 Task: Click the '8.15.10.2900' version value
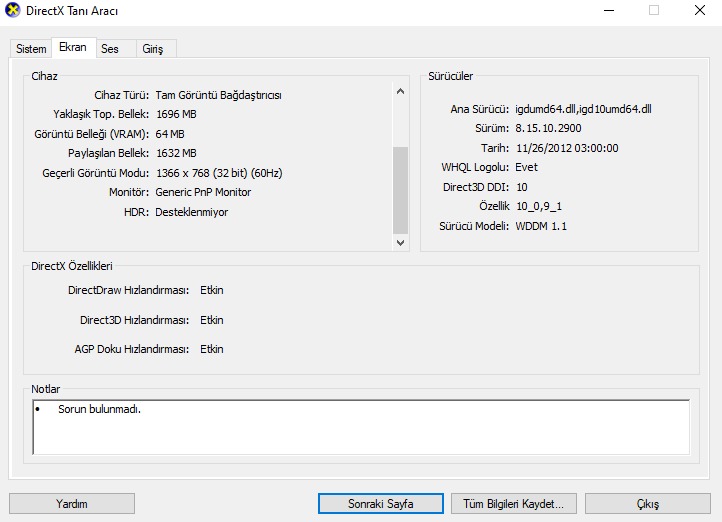[548, 128]
